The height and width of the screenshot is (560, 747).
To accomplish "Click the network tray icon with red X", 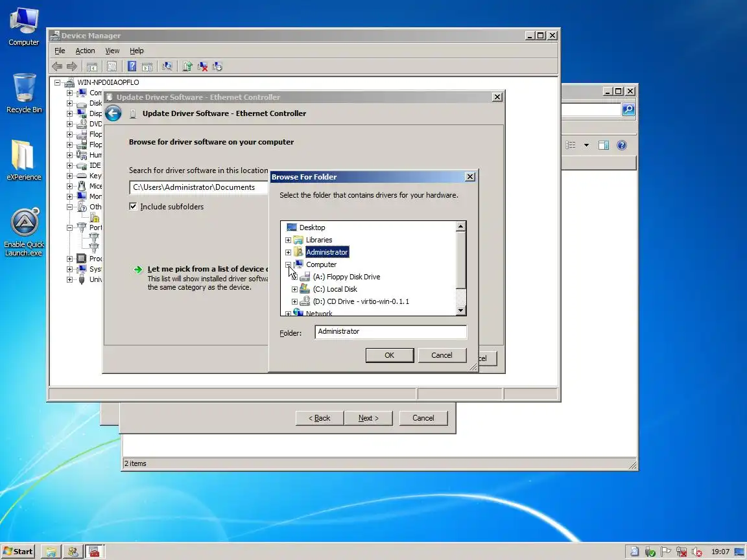I will pyautogui.click(x=682, y=552).
